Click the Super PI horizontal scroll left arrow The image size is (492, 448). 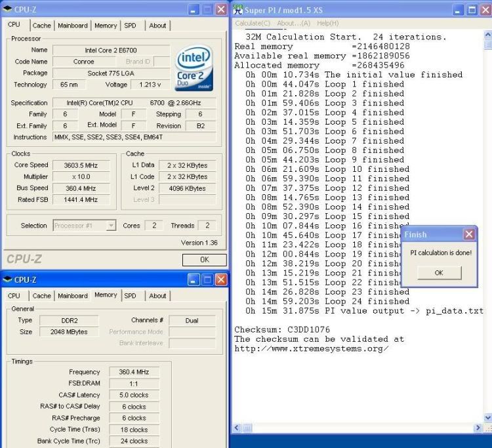[237, 427]
